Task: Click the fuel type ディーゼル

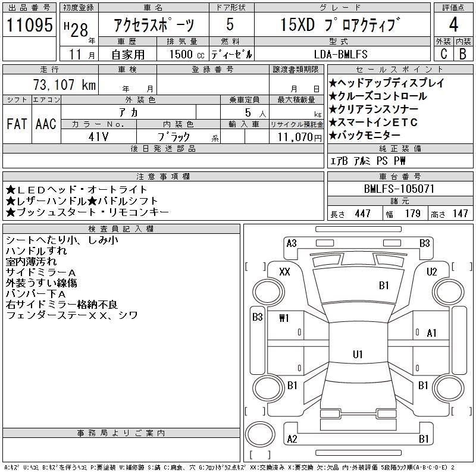Action: click(231, 54)
